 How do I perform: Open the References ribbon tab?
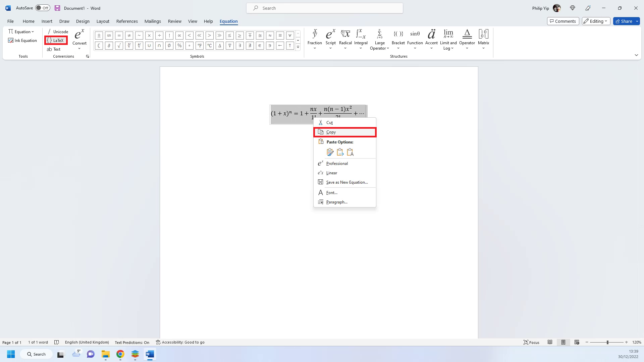coord(127,21)
